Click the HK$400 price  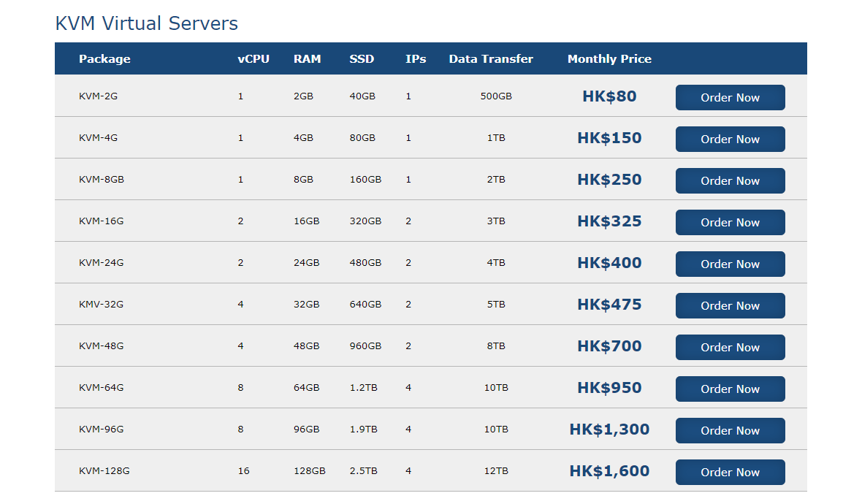[x=609, y=263]
